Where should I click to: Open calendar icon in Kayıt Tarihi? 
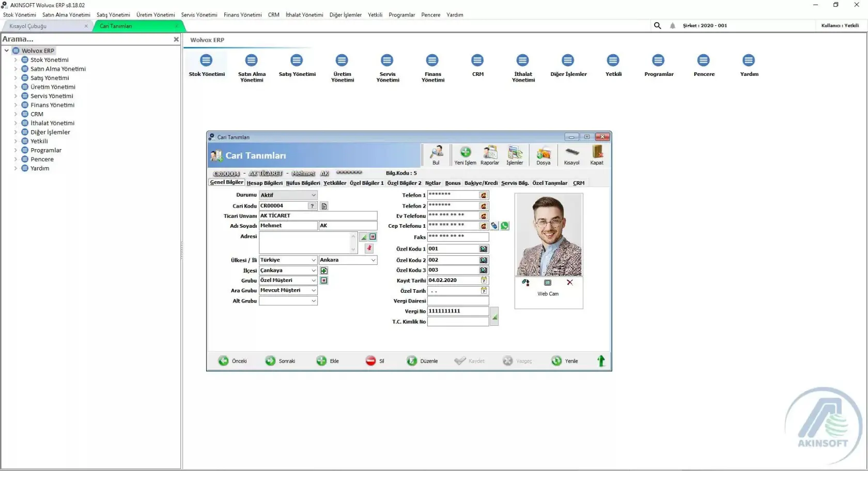pos(484,280)
